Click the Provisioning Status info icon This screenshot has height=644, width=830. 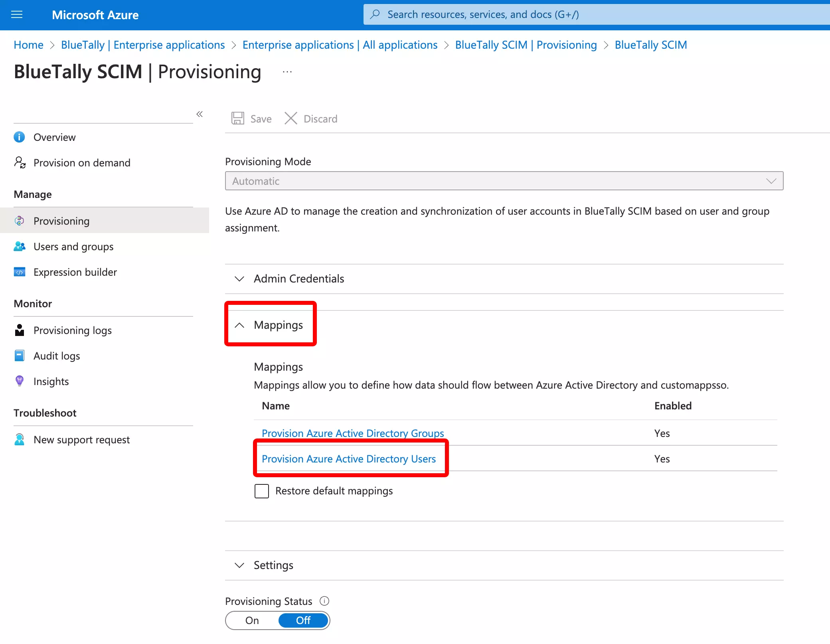coord(324,601)
